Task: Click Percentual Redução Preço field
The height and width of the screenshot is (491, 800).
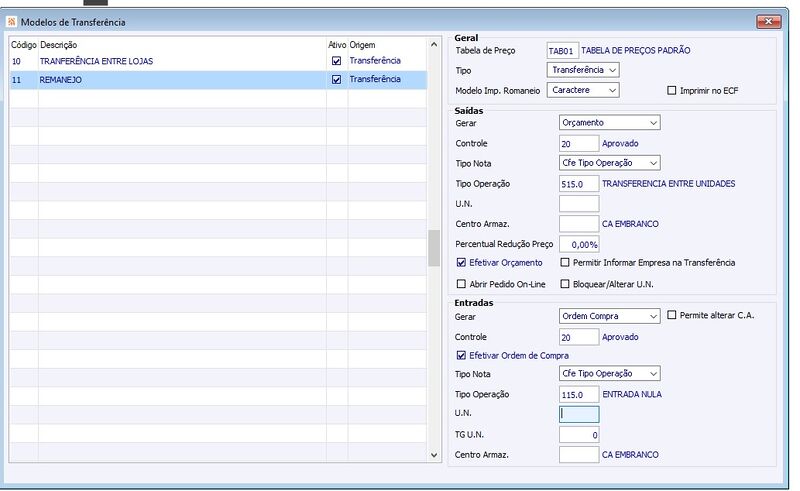Action: coord(579,244)
